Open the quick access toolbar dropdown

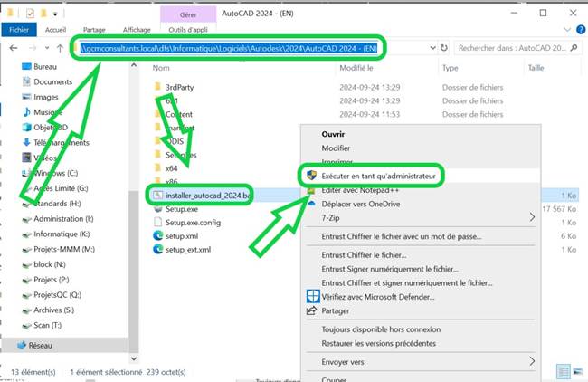[55, 14]
